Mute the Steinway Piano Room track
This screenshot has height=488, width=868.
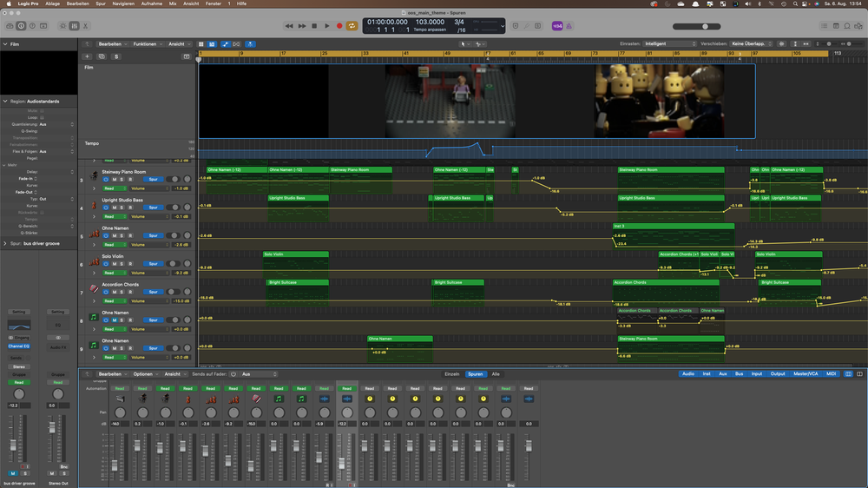115,180
